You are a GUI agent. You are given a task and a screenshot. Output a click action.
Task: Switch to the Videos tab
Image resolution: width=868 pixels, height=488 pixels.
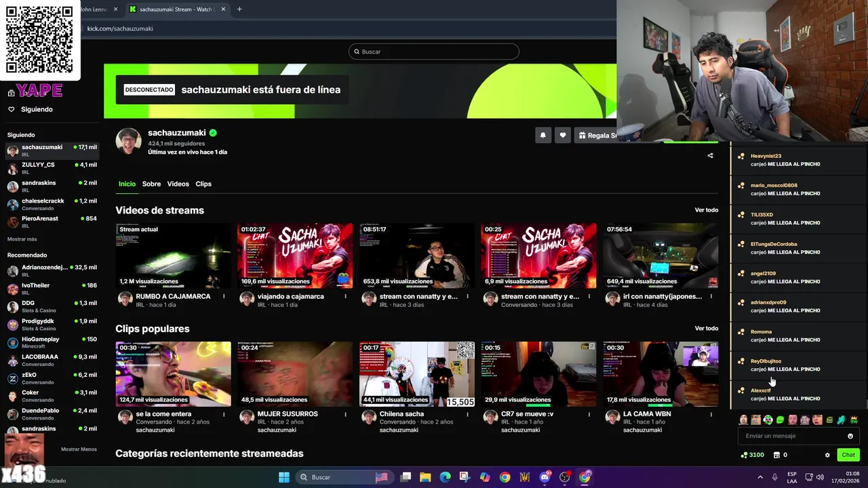pyautogui.click(x=178, y=184)
